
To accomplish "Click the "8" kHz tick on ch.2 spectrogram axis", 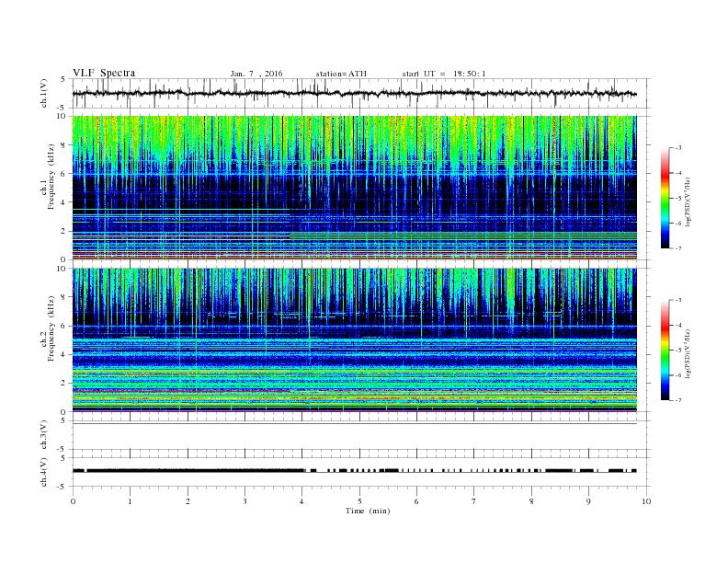I will point(63,297).
